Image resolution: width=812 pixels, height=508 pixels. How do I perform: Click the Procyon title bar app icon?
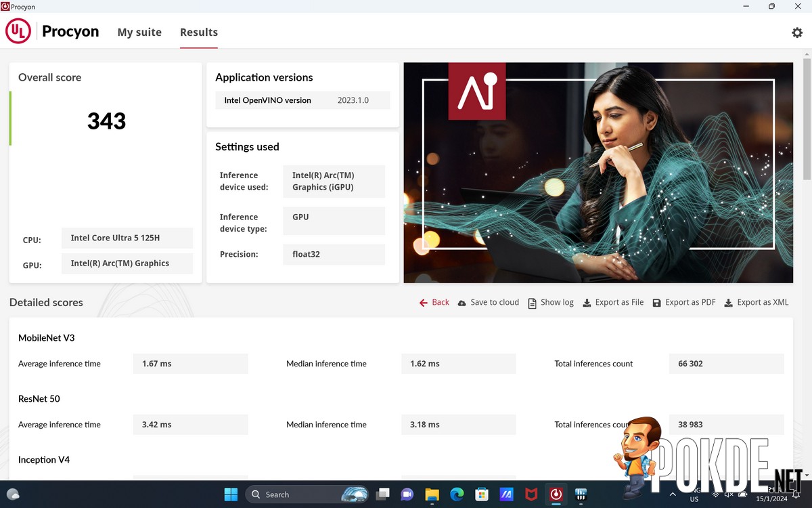5,6
